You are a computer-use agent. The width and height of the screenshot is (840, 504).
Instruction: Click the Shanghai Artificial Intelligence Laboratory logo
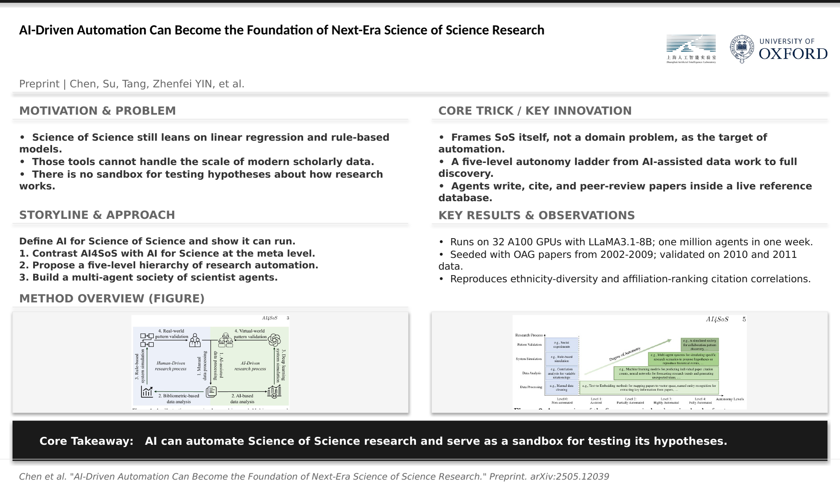tap(691, 49)
